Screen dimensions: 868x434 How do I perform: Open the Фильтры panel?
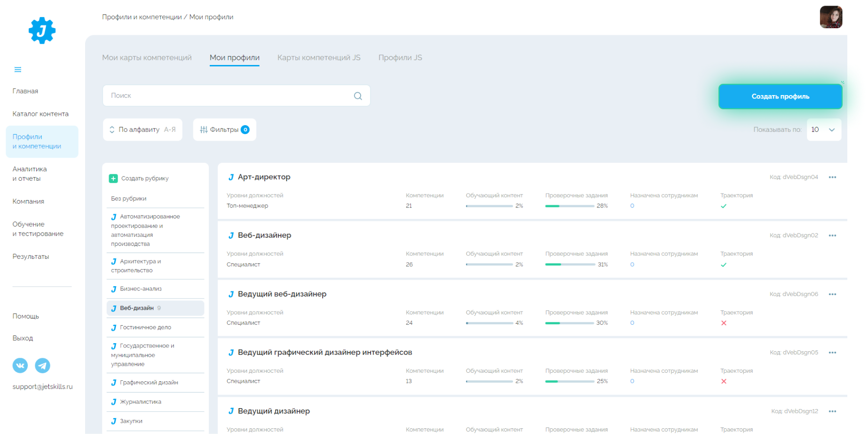tap(225, 129)
